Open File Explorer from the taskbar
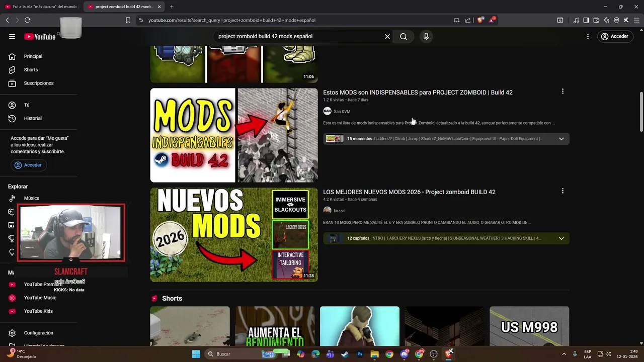Screen dimensions: 644x362 374,354
